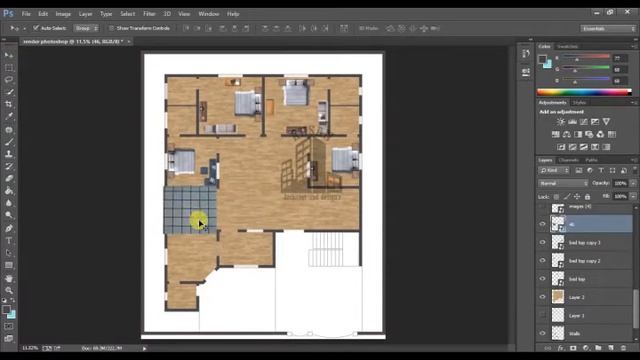The height and width of the screenshot is (360, 640).
Task: Click Create new group folder icon
Action: 598,348
